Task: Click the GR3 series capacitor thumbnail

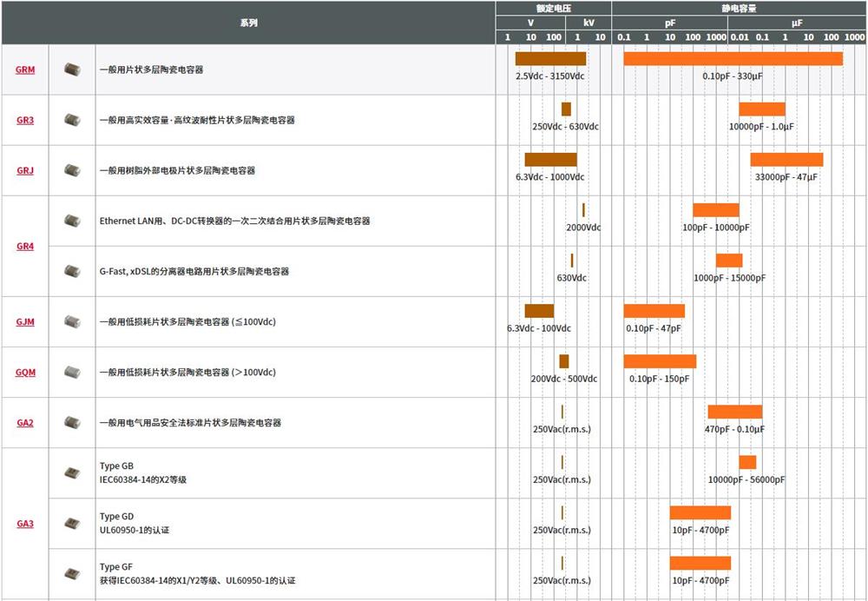Action: click(72, 120)
